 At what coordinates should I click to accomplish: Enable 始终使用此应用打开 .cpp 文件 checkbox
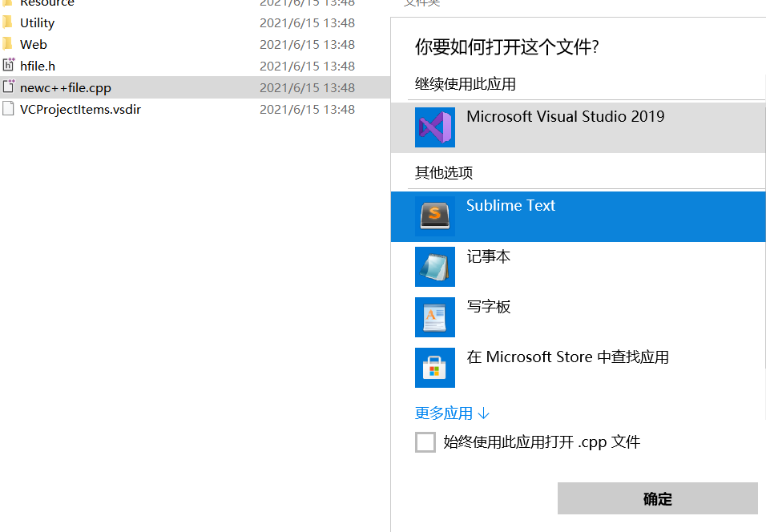coord(425,441)
